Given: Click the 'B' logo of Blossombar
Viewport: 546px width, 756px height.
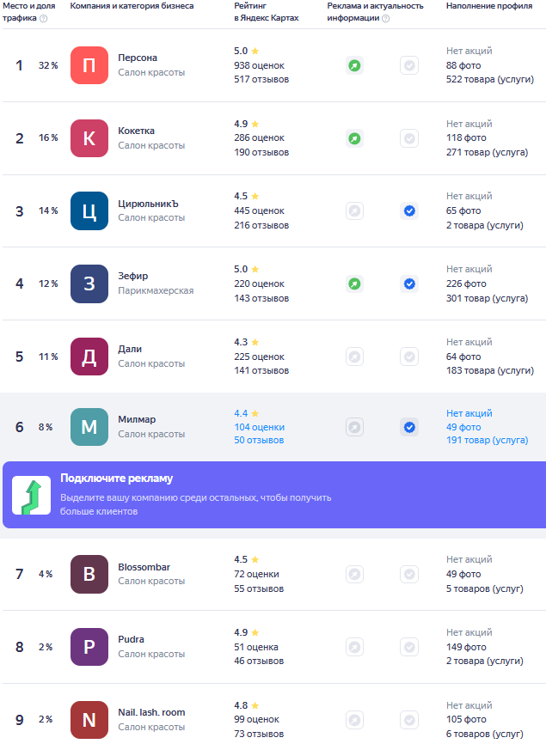Looking at the screenshot, I should (89, 574).
